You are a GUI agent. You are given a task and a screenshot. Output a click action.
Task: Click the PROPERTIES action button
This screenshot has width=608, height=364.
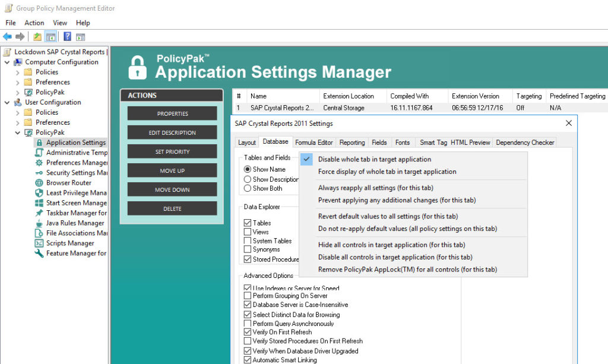[172, 113]
